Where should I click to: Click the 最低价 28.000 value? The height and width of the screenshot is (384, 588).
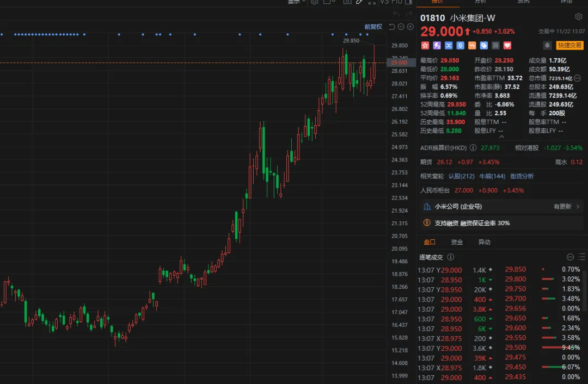(x=450, y=69)
